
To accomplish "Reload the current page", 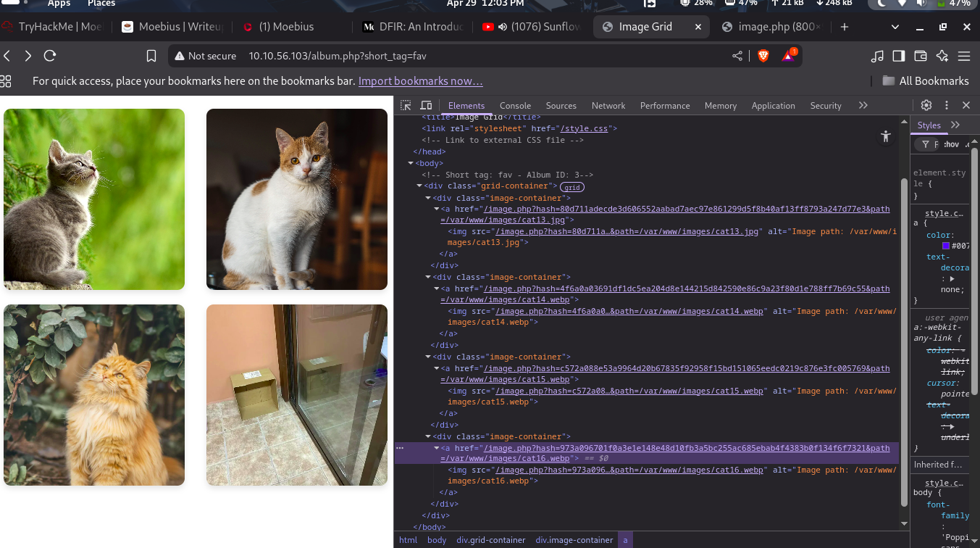I will pos(50,56).
